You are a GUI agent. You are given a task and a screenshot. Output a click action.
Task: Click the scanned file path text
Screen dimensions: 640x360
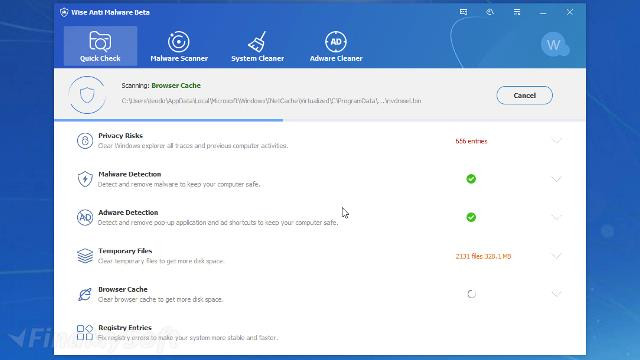pyautogui.click(x=271, y=100)
